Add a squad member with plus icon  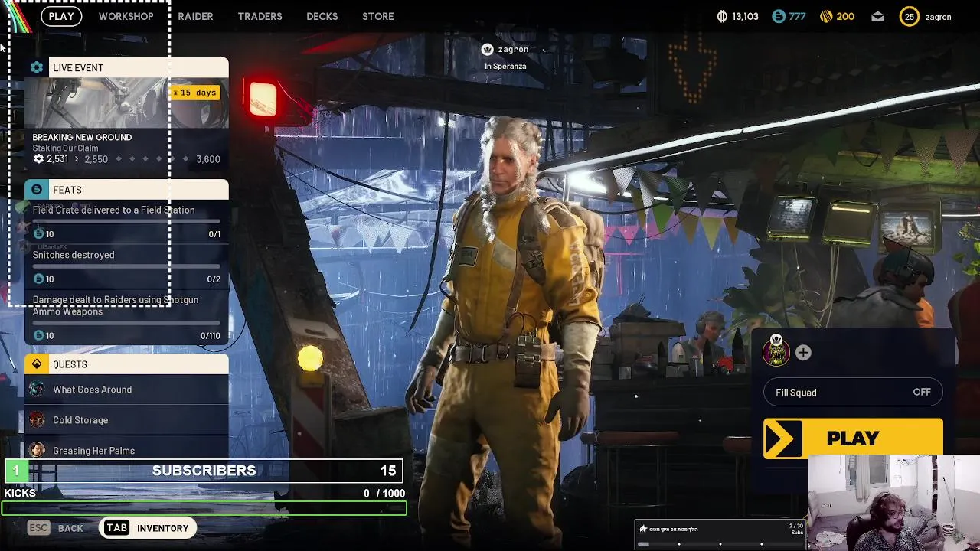coord(803,353)
